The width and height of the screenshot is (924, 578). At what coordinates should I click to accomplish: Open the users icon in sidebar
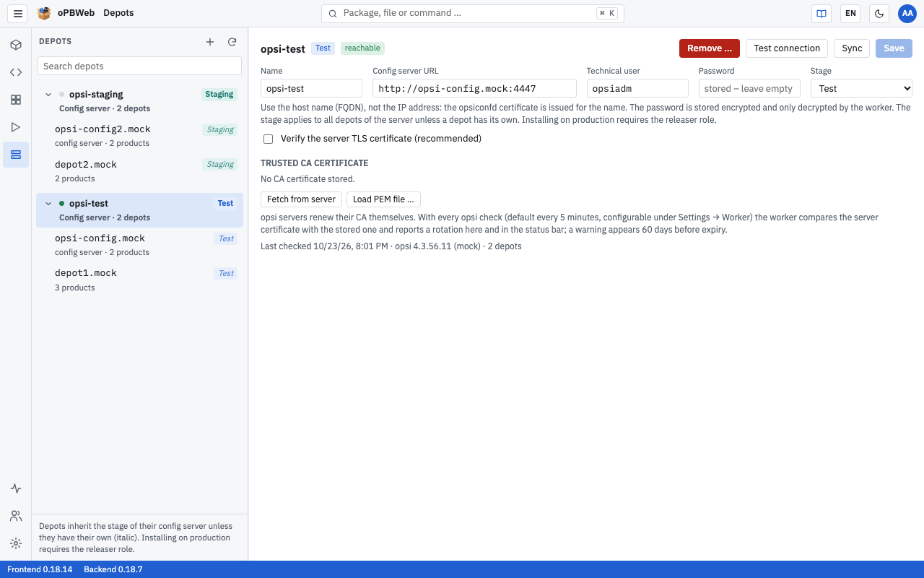[x=16, y=516]
